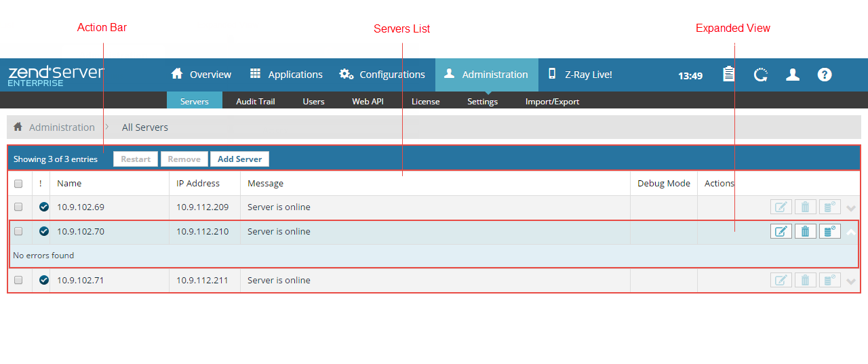The width and height of the screenshot is (868, 364).
Task: Click edit icon for server 10.9.102.70
Action: pyautogui.click(x=781, y=232)
